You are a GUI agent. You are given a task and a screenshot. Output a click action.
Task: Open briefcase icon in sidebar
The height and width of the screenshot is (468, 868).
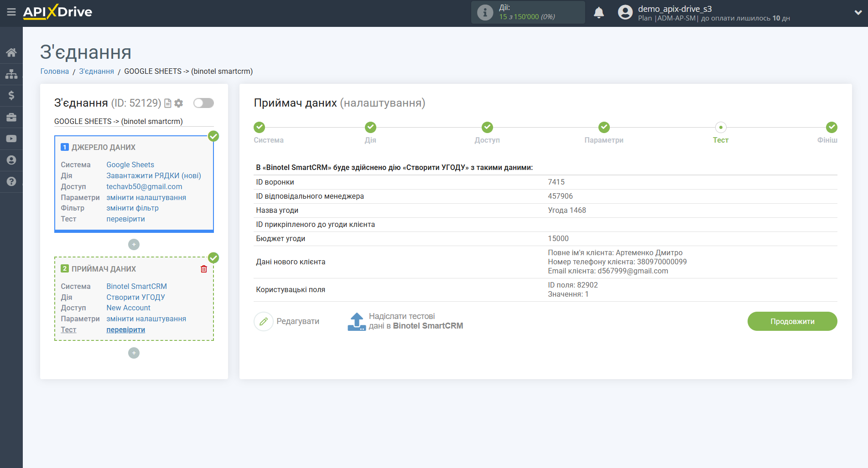(11, 117)
